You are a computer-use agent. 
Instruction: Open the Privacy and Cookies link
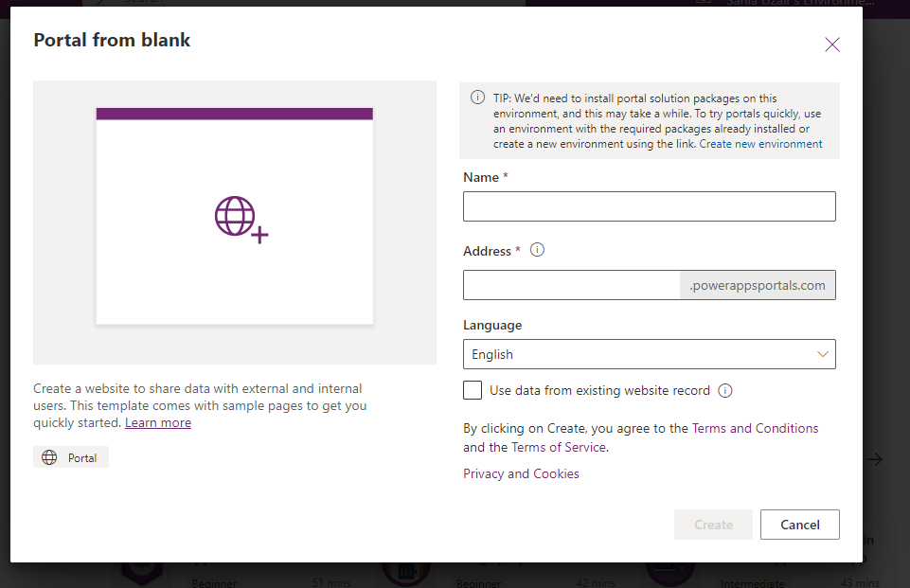521,473
